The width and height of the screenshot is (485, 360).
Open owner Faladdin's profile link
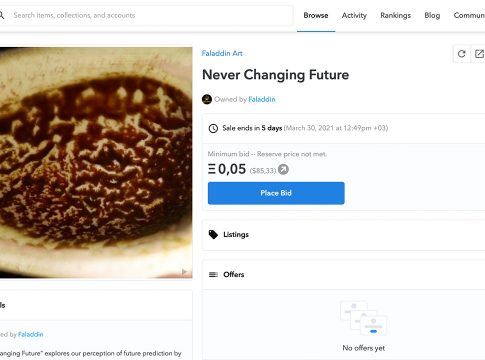click(262, 99)
